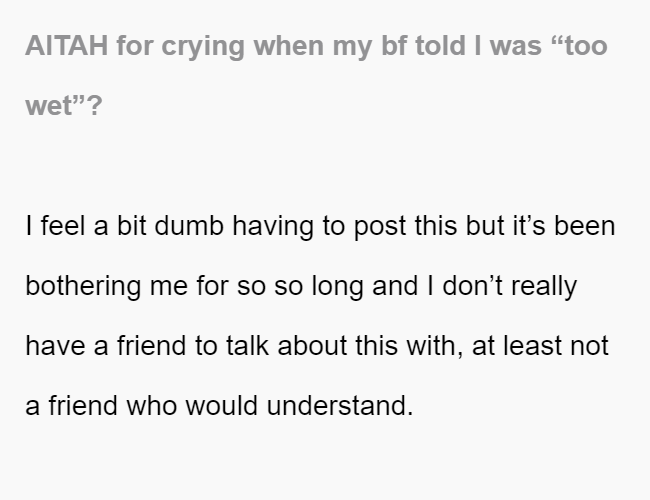The image size is (650, 500).
Task: Click the word "about" in the third line
Action: click(312, 346)
